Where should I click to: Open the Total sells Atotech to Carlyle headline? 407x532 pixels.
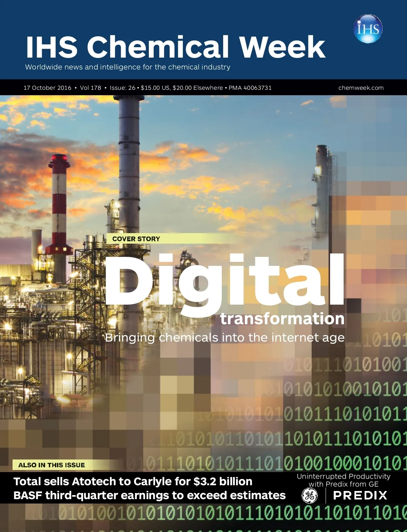[x=133, y=481]
